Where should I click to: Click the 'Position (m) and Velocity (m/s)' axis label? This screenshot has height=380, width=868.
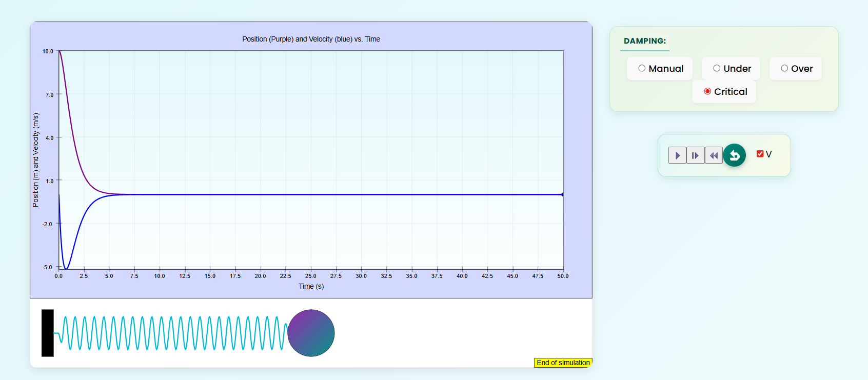point(35,160)
